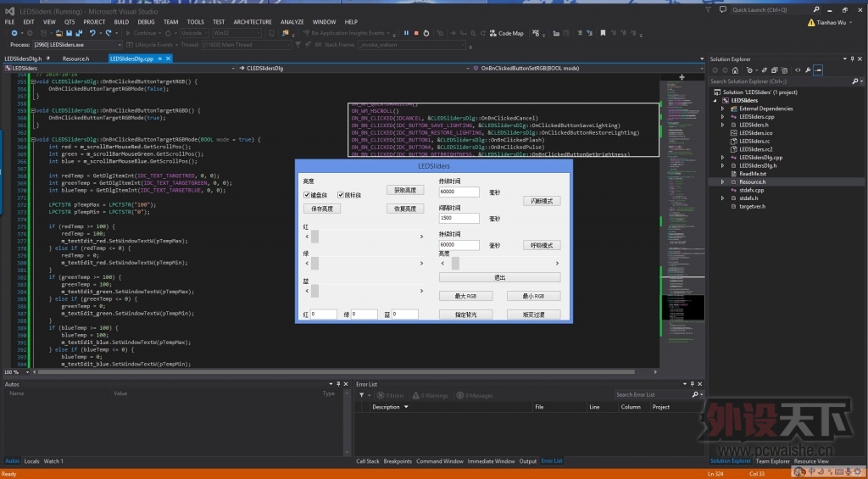Click the Redo arrow icon
868x479 pixels.
click(x=108, y=33)
